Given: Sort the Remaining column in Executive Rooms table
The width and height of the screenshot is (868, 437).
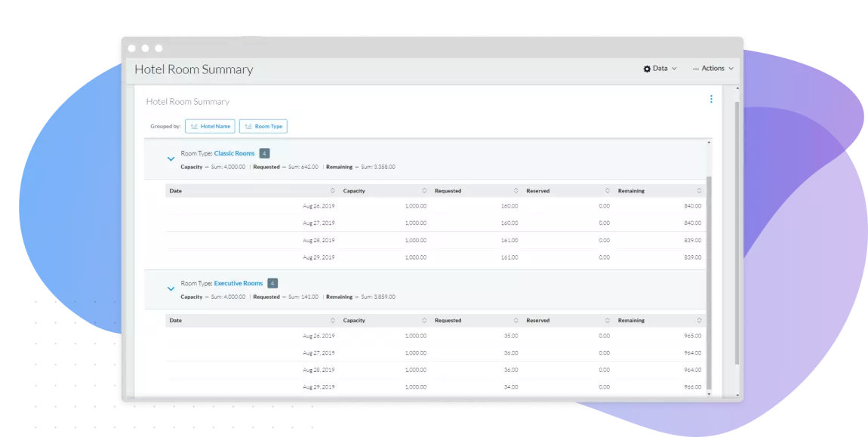Looking at the screenshot, I should pos(699,320).
